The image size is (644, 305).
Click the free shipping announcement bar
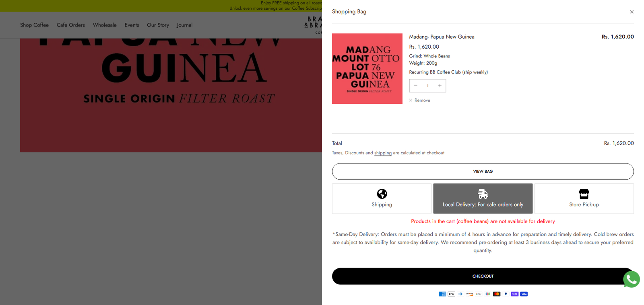(161, 6)
